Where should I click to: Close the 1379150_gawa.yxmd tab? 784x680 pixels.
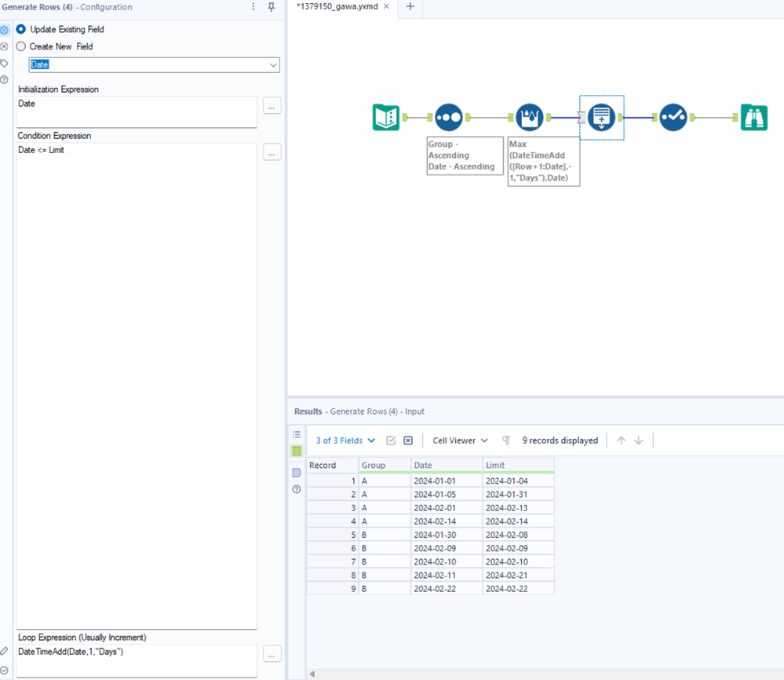pos(386,6)
